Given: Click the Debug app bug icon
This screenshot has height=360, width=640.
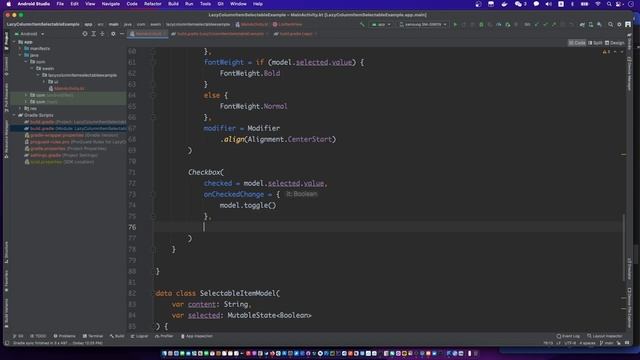Looking at the screenshot, I should coord(481,24).
